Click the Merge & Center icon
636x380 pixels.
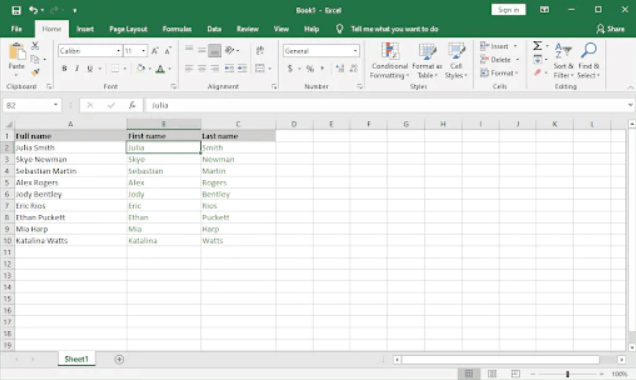[x=260, y=69]
